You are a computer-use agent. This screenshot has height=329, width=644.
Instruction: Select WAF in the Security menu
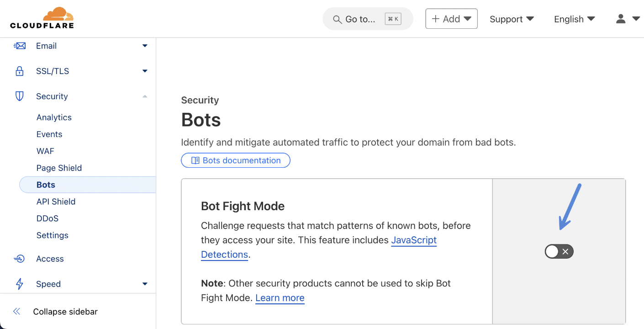pyautogui.click(x=45, y=151)
